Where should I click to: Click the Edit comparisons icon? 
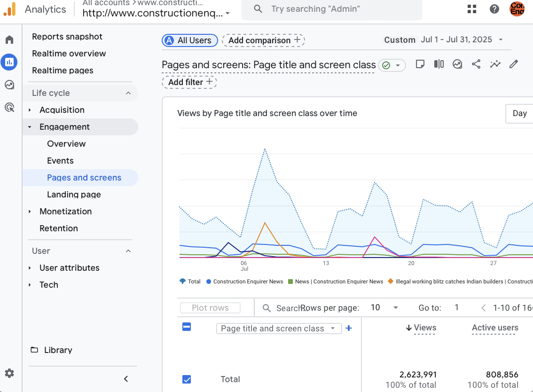coord(439,64)
